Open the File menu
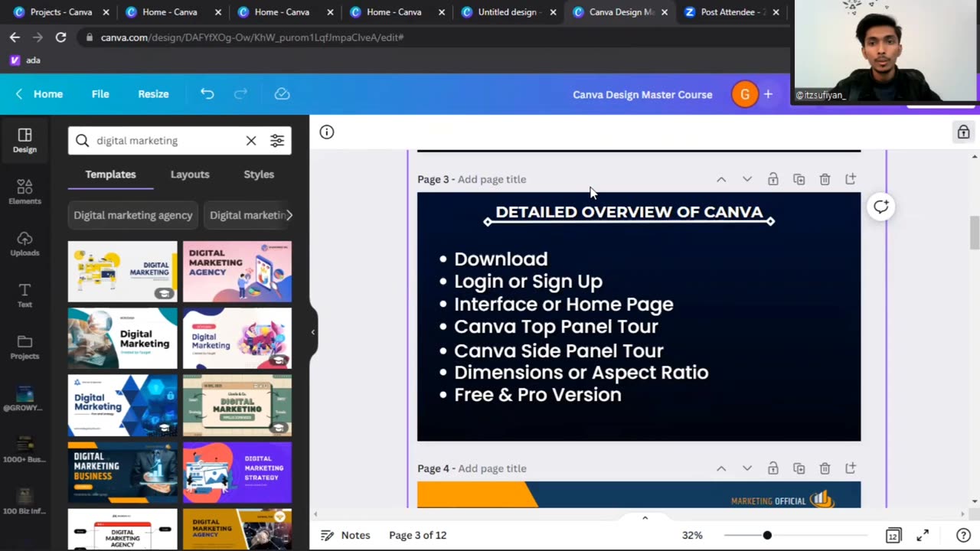The width and height of the screenshot is (980, 551). pyautogui.click(x=100, y=94)
